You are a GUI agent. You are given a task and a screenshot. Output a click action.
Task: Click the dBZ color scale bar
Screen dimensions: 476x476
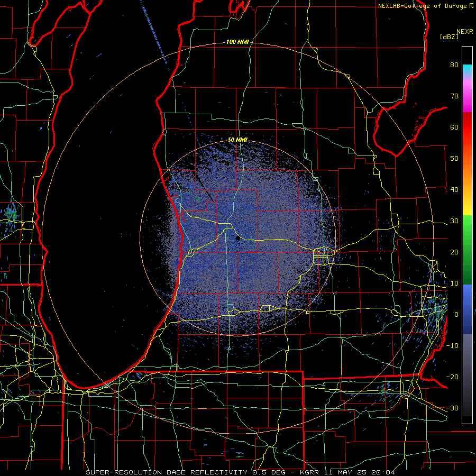[467, 235]
